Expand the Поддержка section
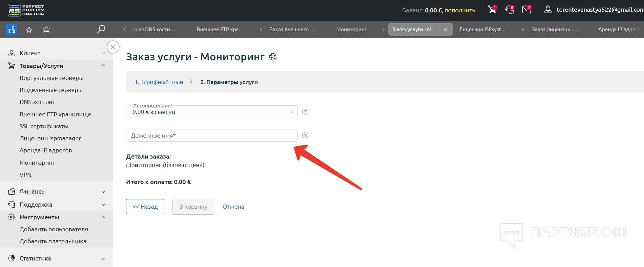This screenshot has height=267, width=644. click(x=103, y=205)
